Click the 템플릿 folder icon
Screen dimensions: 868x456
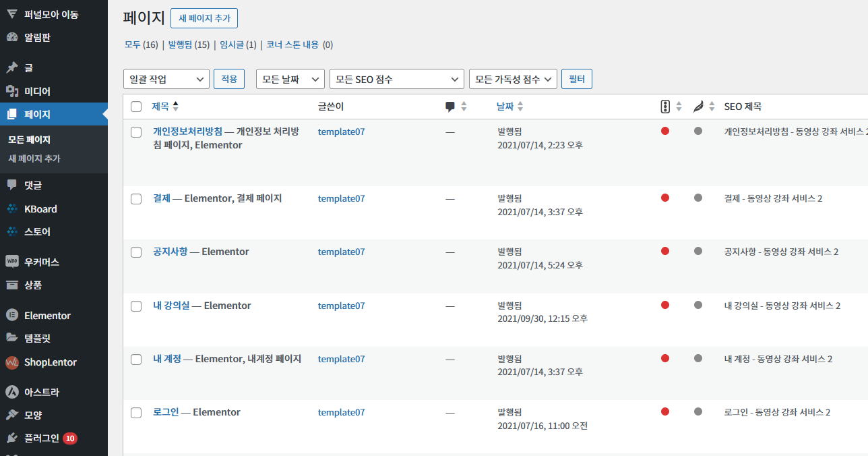point(11,338)
